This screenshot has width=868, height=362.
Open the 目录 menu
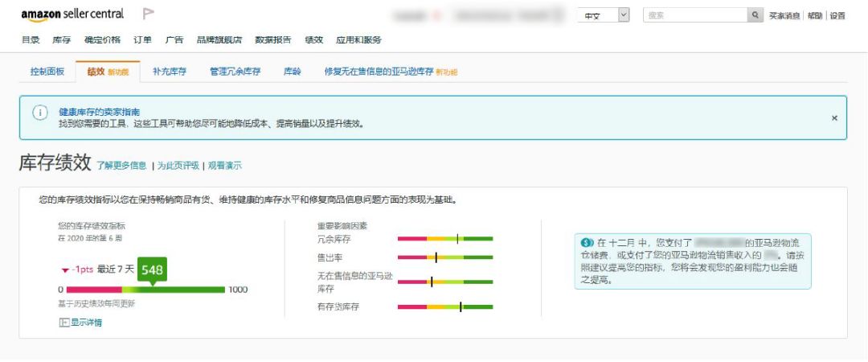[x=31, y=40]
